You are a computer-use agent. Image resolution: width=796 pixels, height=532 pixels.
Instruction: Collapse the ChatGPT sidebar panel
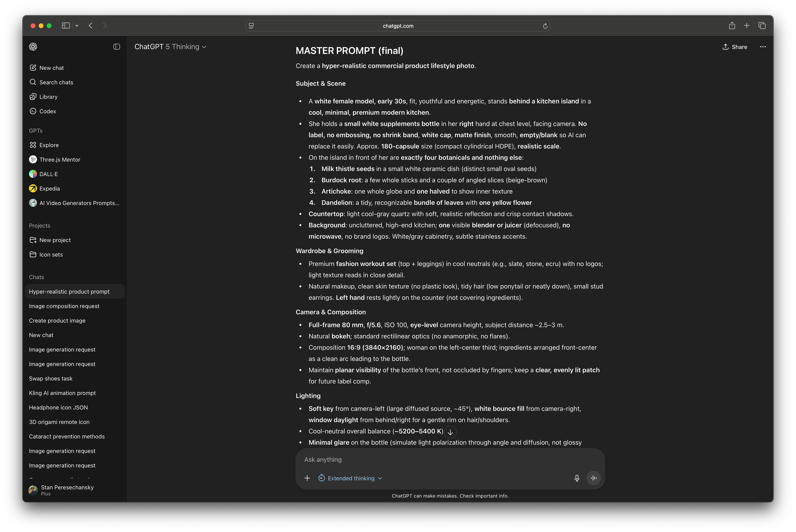[x=116, y=47]
